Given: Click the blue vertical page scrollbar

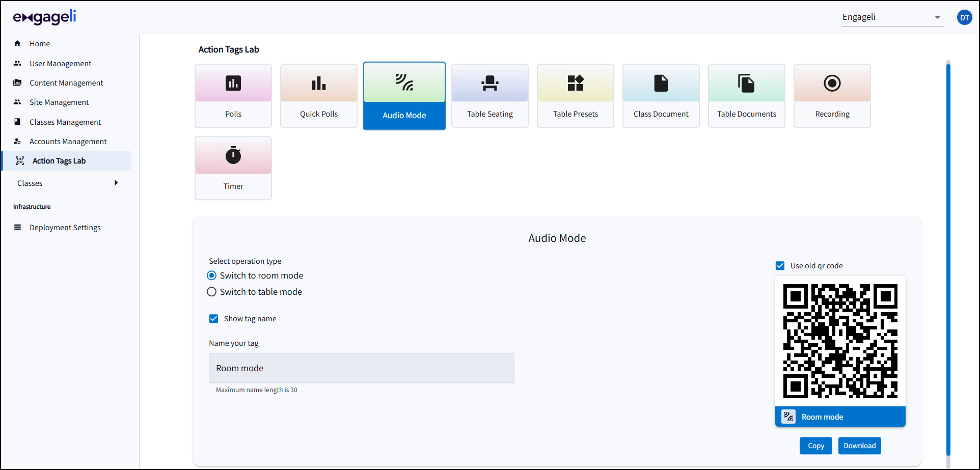Looking at the screenshot, I should click(x=948, y=259).
